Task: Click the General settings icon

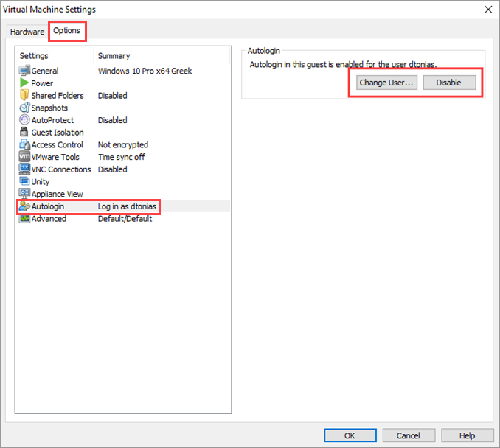Action: point(24,71)
